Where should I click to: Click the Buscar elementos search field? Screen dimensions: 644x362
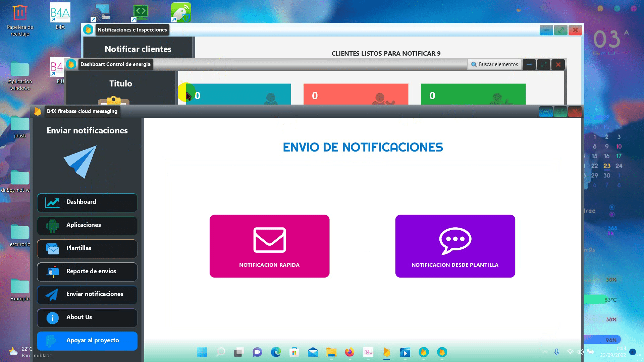[494, 64]
